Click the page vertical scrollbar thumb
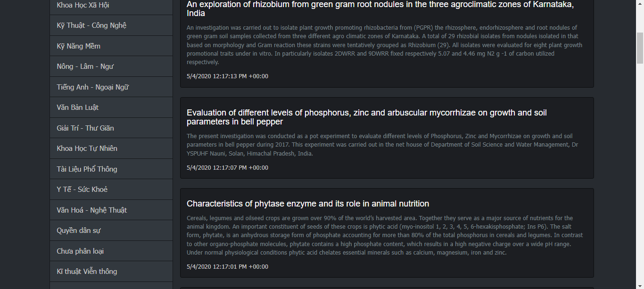The image size is (644, 289). (640, 48)
